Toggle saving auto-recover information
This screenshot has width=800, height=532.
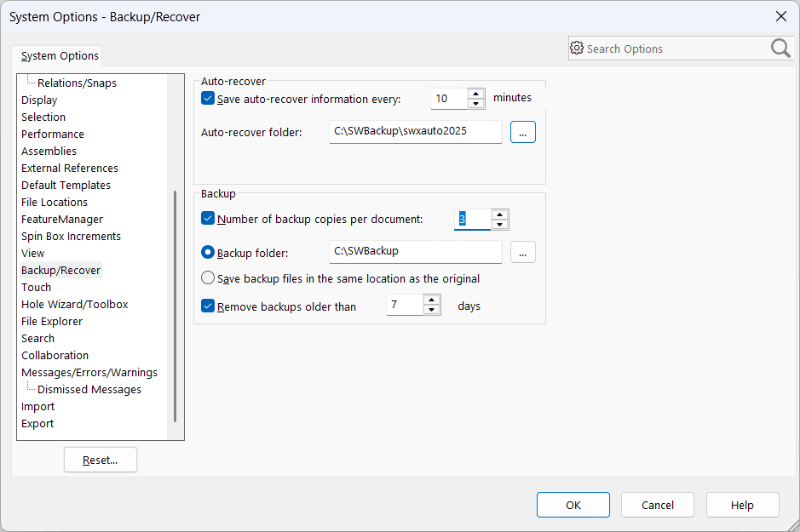(207, 98)
